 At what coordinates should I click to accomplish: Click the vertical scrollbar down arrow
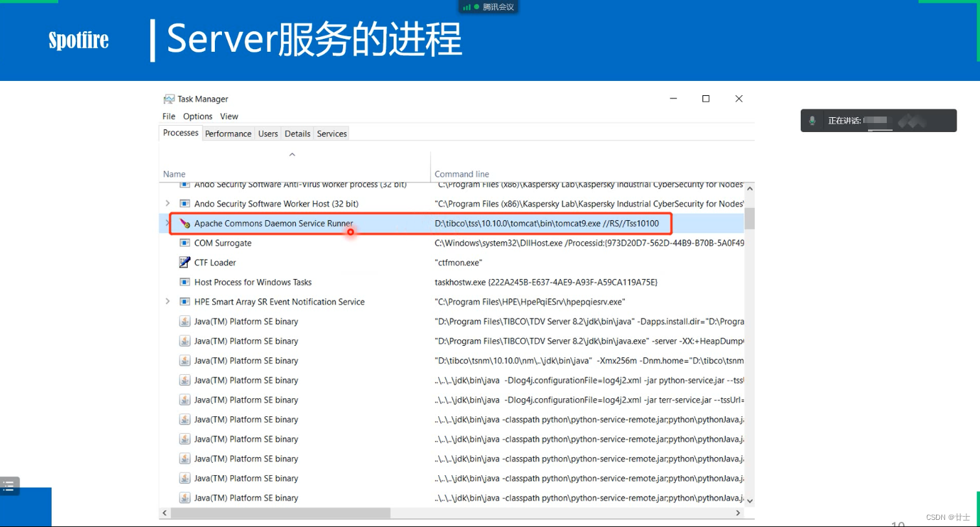(750, 501)
